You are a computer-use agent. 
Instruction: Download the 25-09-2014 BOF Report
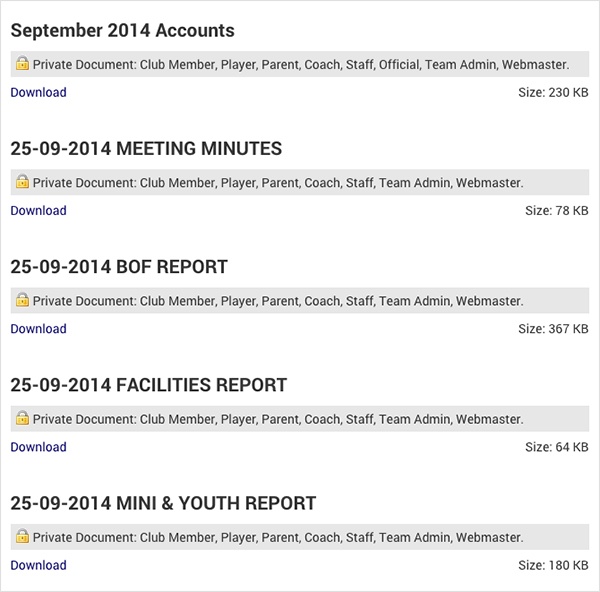tap(38, 329)
